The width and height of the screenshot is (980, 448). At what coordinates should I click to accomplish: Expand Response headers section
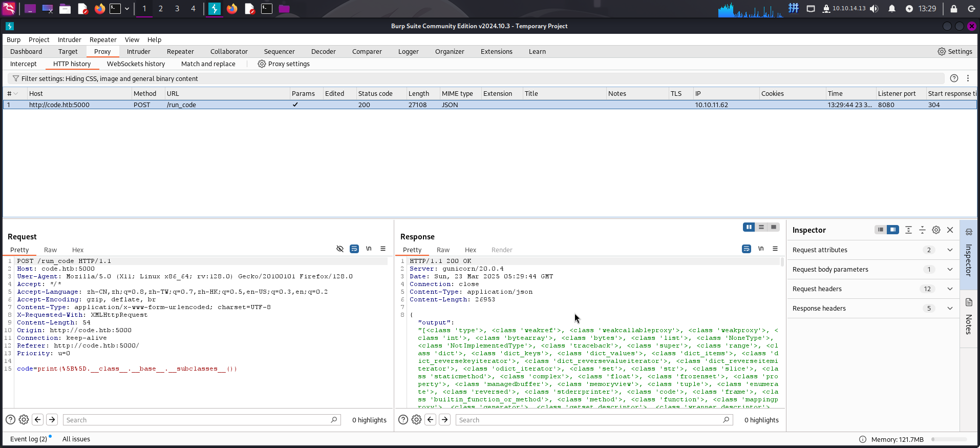[950, 309]
